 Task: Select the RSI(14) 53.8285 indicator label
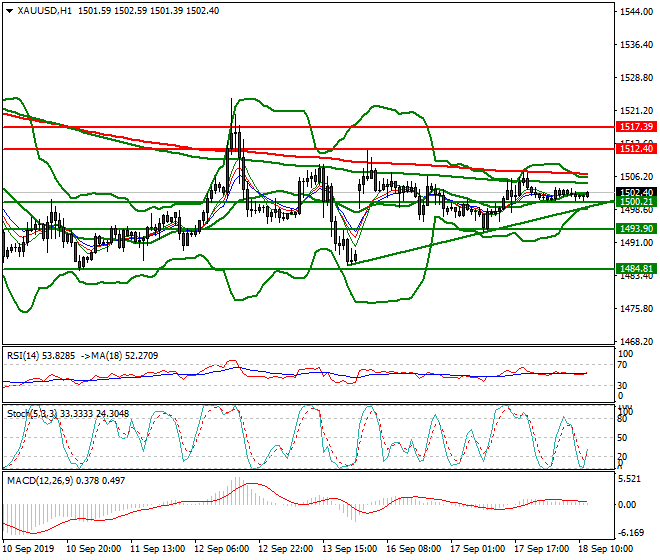tap(41, 356)
